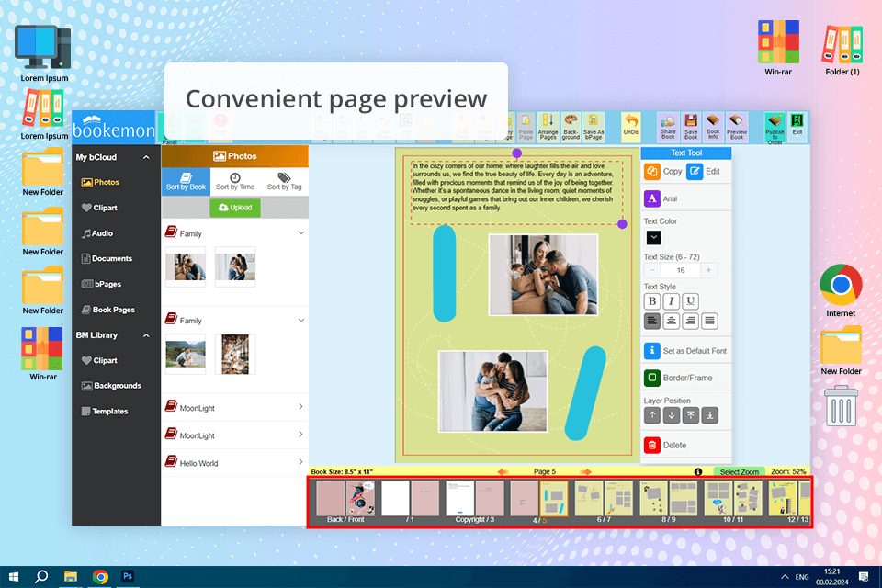The width and height of the screenshot is (882, 588).
Task: Open the Background toolbar tool
Action: 571,127
